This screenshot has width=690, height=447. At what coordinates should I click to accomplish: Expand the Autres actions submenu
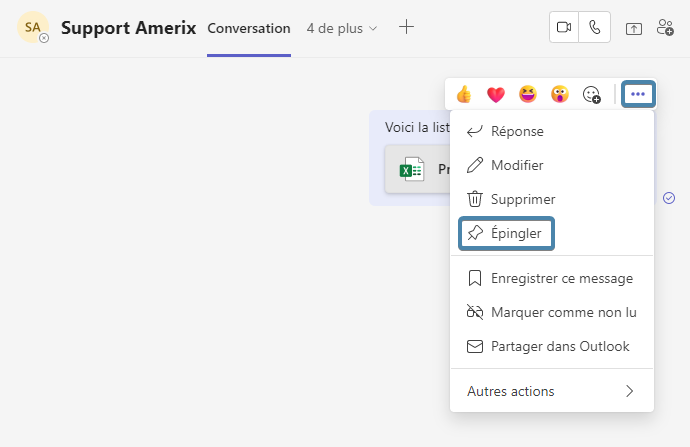click(x=552, y=391)
